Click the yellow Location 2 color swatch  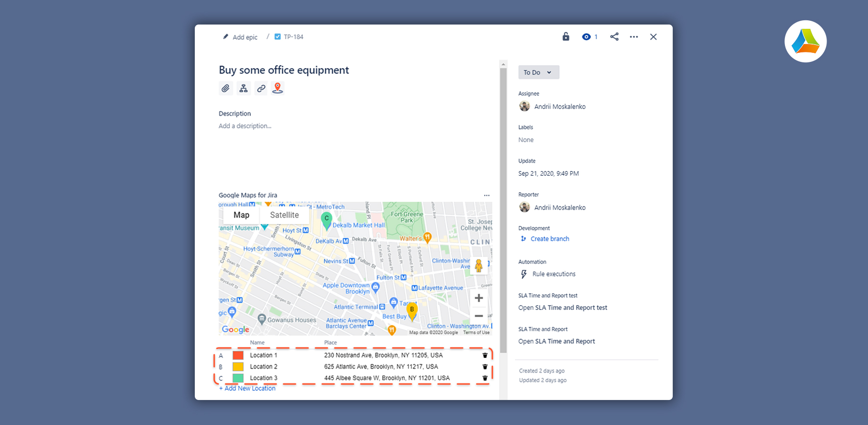click(238, 366)
